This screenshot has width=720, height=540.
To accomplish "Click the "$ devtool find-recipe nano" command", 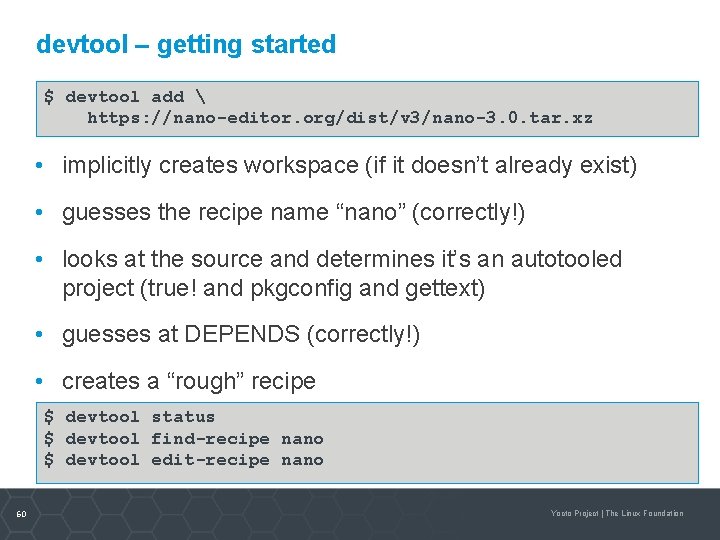I will (184, 439).
